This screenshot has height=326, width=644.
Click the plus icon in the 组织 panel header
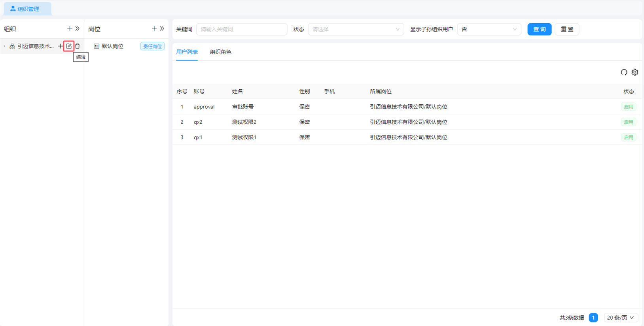70,29
